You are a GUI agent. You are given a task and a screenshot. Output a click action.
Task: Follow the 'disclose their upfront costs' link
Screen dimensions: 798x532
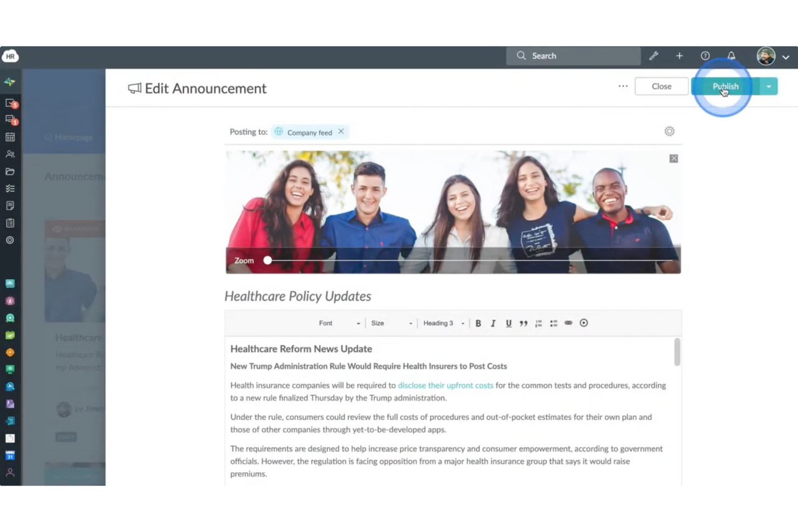(x=445, y=385)
